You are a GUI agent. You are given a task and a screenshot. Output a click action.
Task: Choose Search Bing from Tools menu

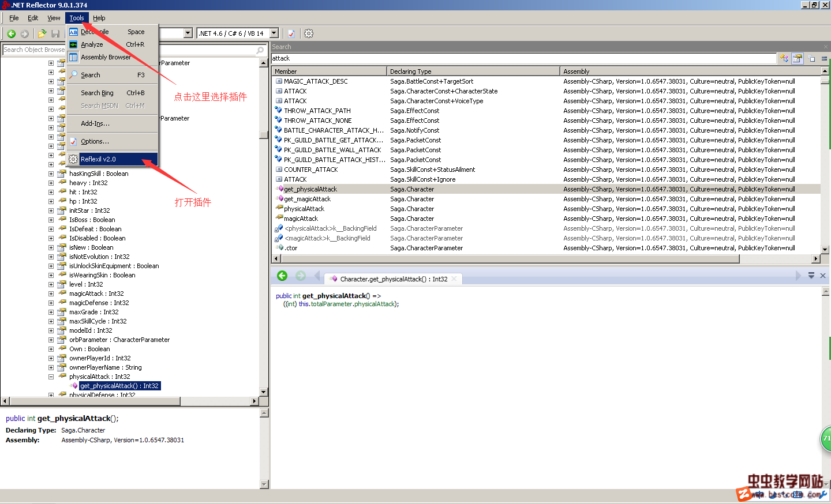click(x=112, y=93)
